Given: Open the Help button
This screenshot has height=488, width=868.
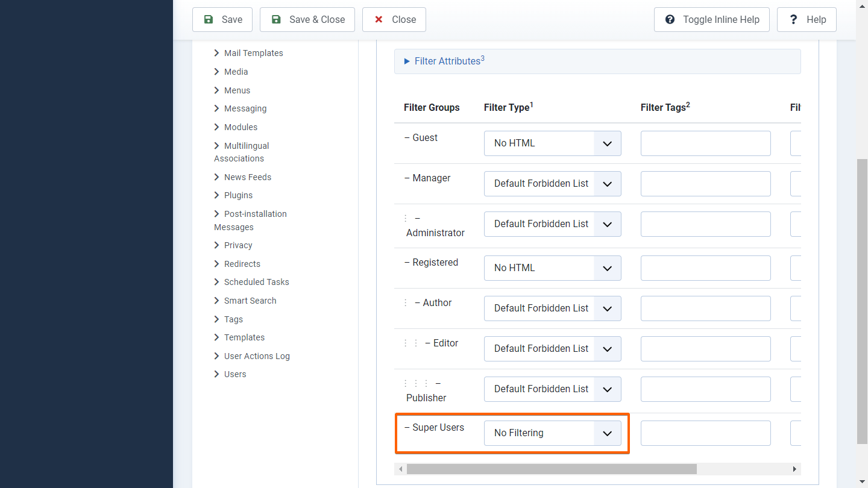Looking at the screenshot, I should point(807,19).
